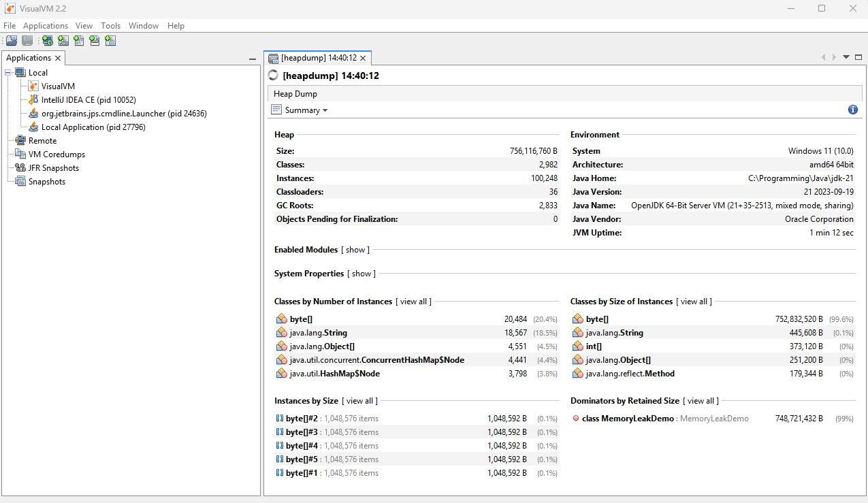Select the heapdump 14:40:12 tab
The height and width of the screenshot is (503, 868).
tap(317, 58)
